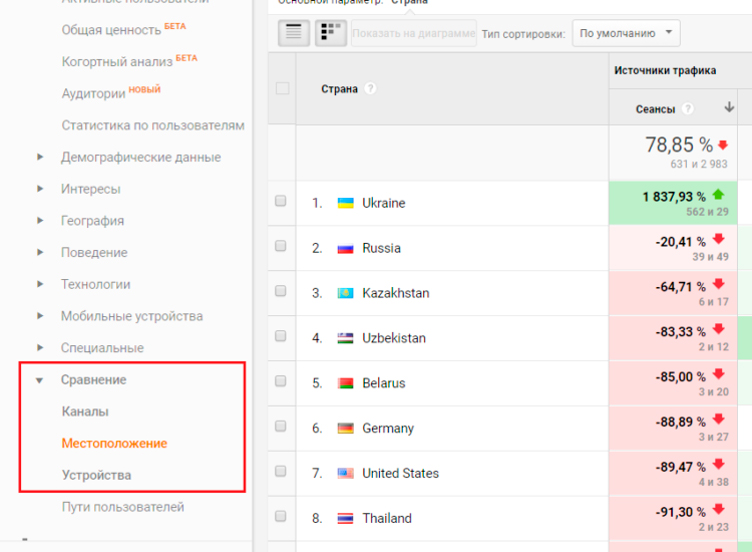The width and height of the screenshot is (752, 552).
Task: Open the Germany country link
Action: tap(388, 428)
